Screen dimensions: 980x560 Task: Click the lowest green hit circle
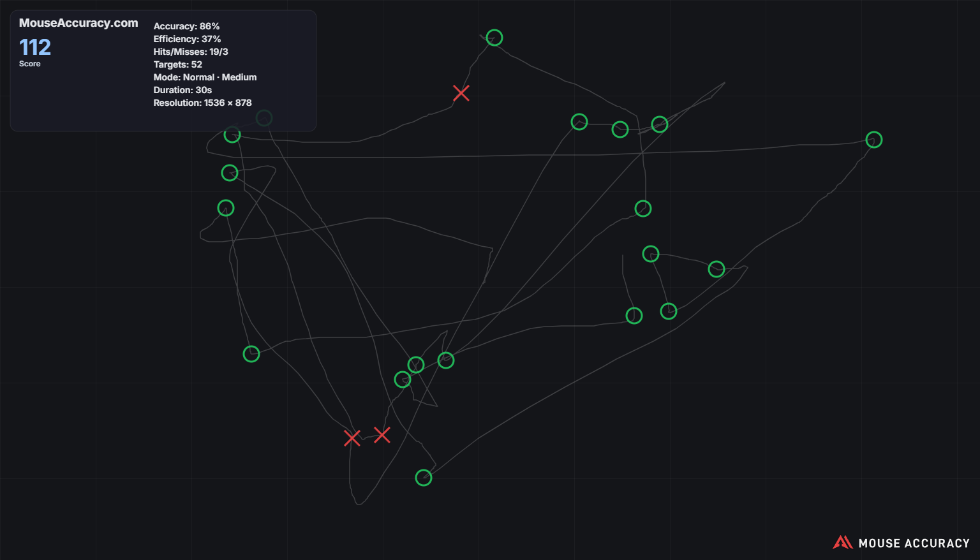[x=424, y=478]
